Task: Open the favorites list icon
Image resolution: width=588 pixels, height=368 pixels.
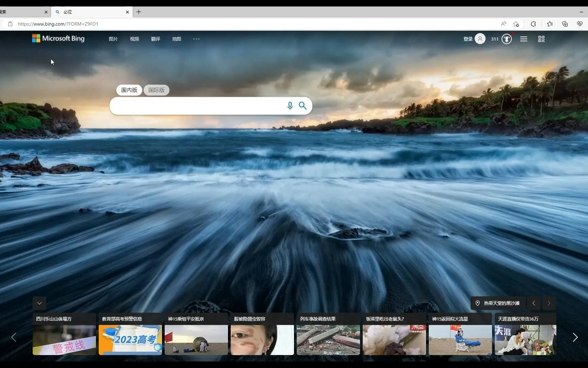Action: [550, 24]
